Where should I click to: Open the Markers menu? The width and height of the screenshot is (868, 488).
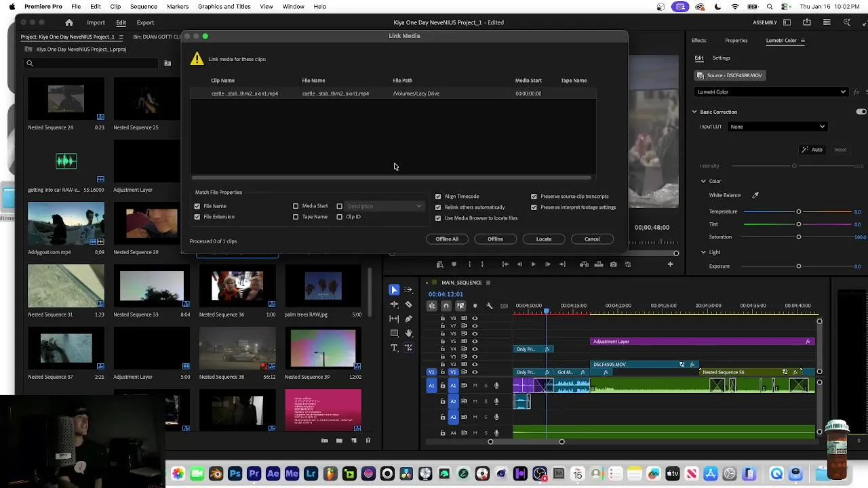(178, 6)
